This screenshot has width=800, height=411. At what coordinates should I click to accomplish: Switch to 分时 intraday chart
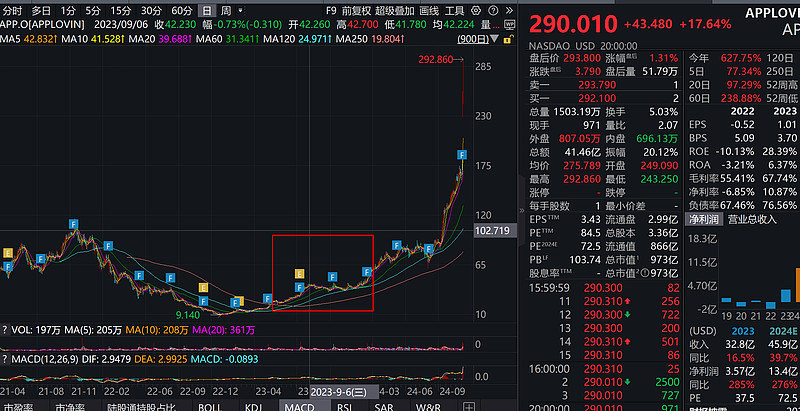[13, 10]
